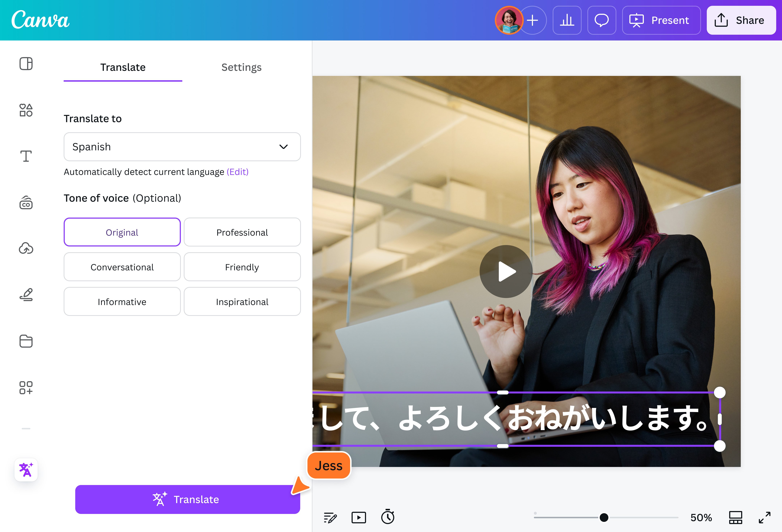Select the Inspirational tone of voice

click(x=242, y=301)
